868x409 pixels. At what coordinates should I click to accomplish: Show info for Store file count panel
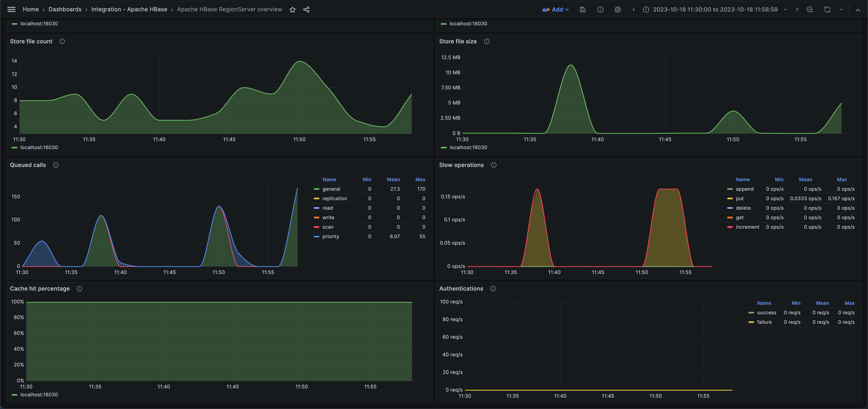tap(62, 41)
